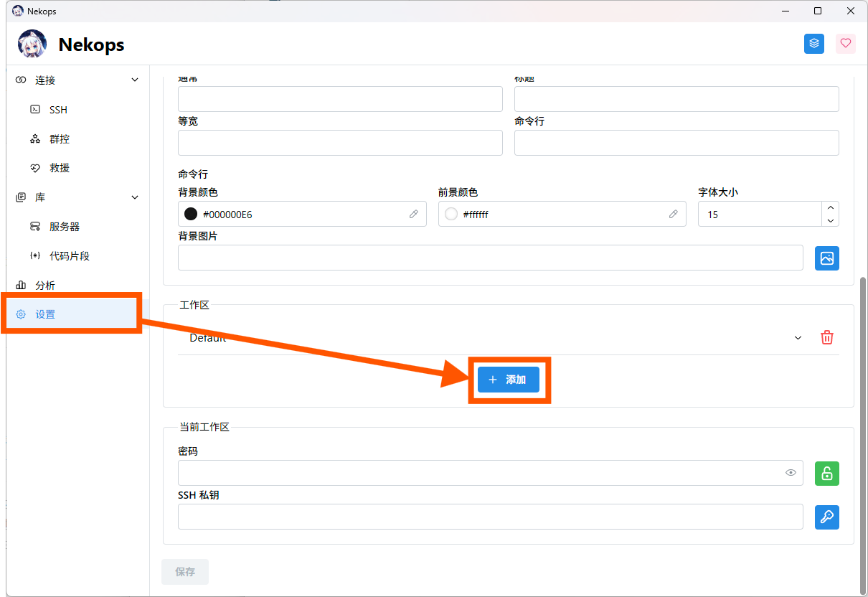Click the black background color swatch
This screenshot has height=597, width=868.
(x=191, y=214)
